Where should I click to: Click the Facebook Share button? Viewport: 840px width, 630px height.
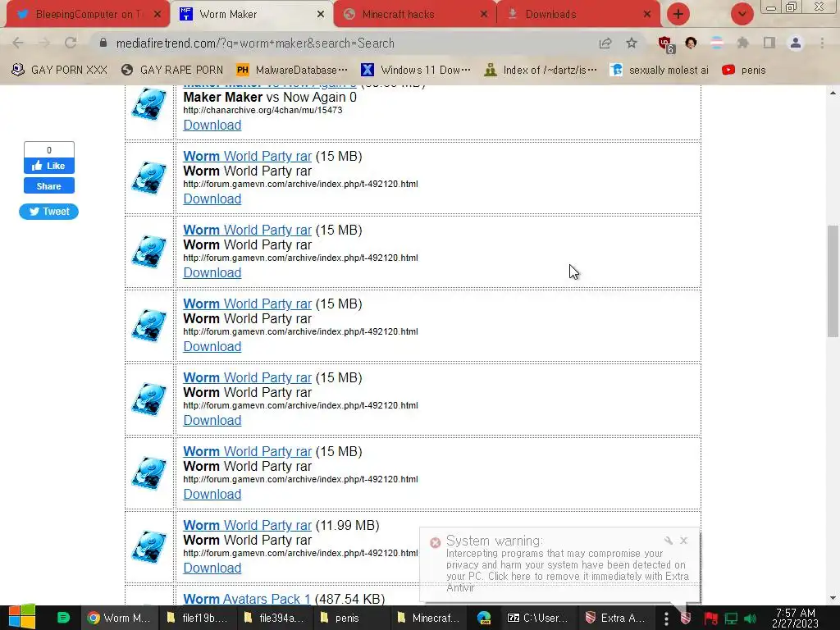point(48,186)
